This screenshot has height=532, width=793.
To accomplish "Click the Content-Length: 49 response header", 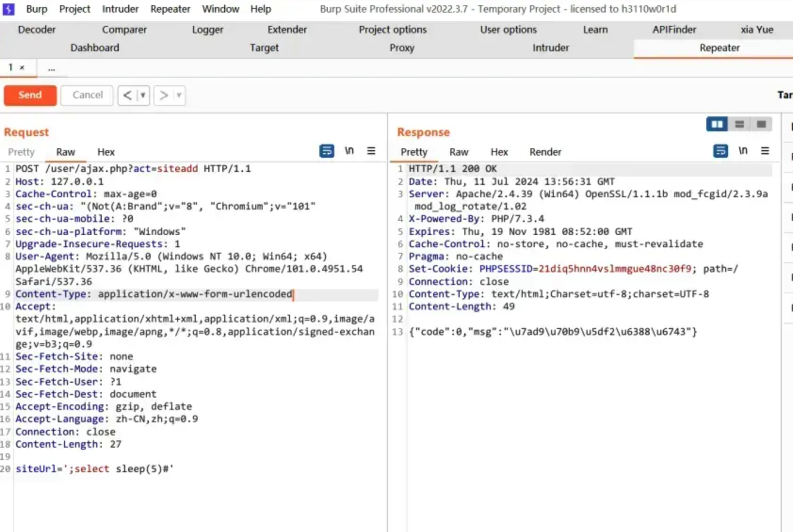I will (461, 306).
